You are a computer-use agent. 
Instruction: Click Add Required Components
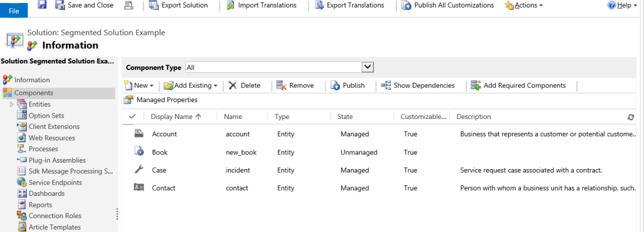click(x=518, y=85)
